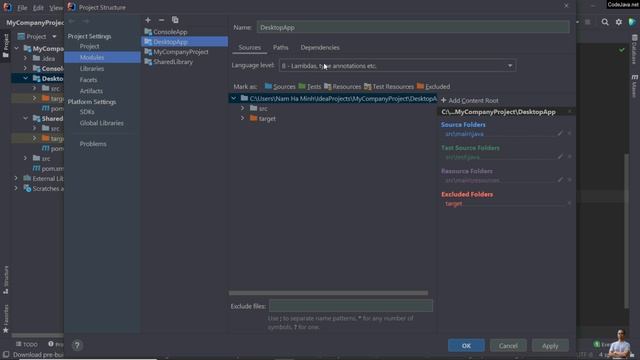Select src folder in content tree

[x=263, y=109]
